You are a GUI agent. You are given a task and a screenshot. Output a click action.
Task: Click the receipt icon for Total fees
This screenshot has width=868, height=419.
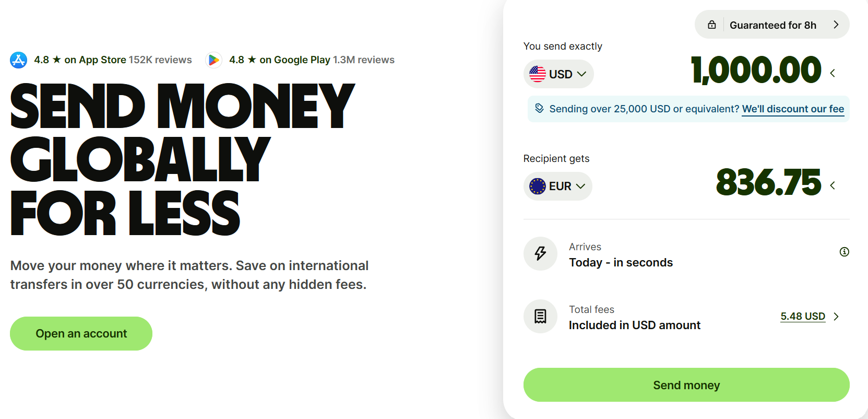[x=540, y=316]
